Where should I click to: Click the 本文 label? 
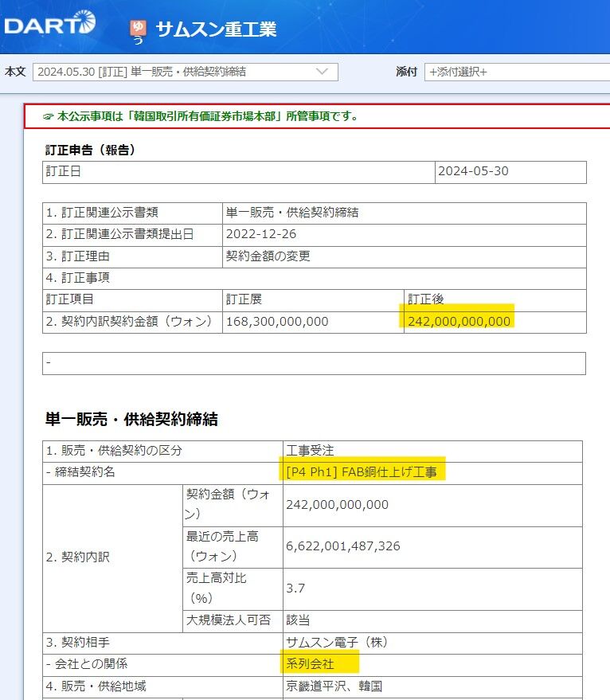tap(15, 72)
